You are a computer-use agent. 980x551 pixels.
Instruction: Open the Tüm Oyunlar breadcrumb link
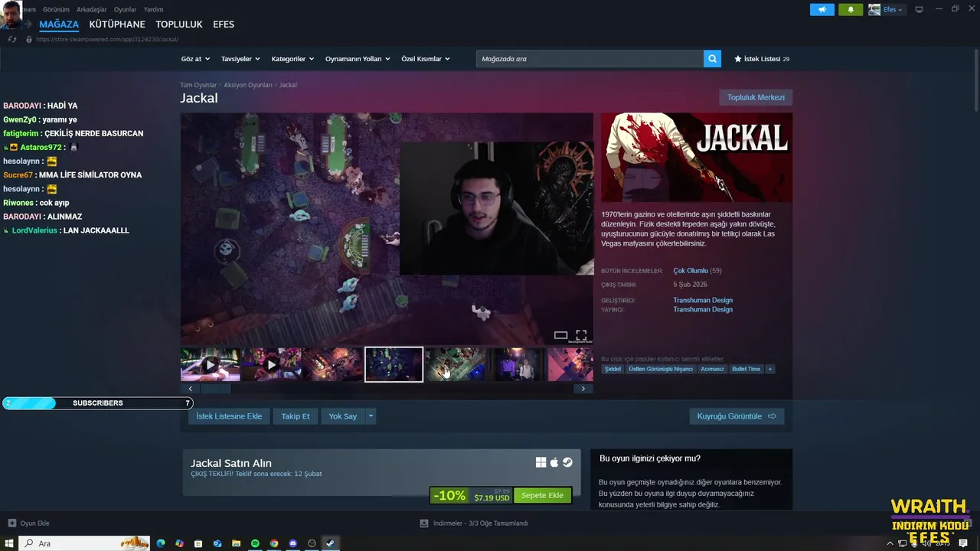coord(198,85)
